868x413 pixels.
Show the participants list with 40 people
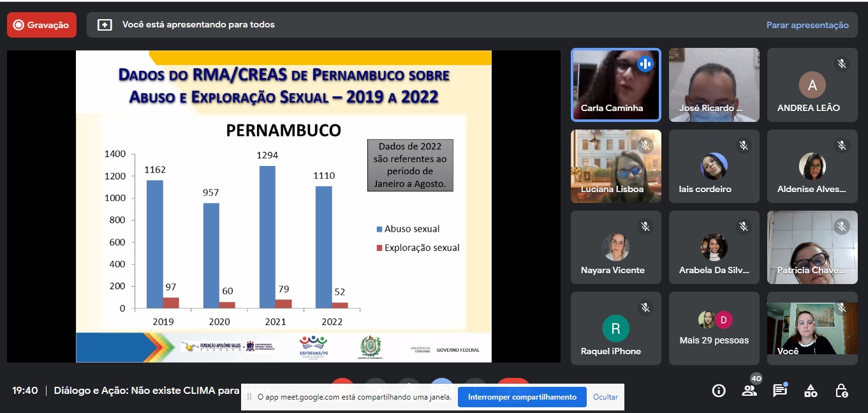(749, 391)
